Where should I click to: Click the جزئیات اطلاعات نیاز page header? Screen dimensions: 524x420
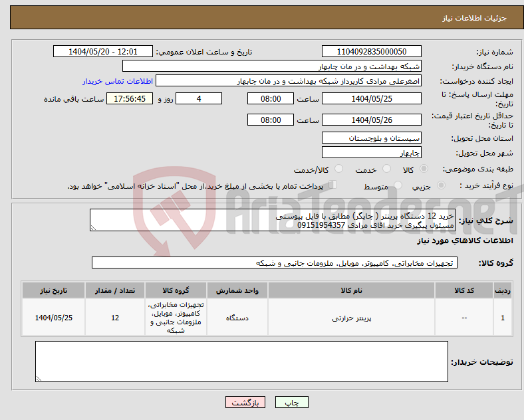coord(475,18)
